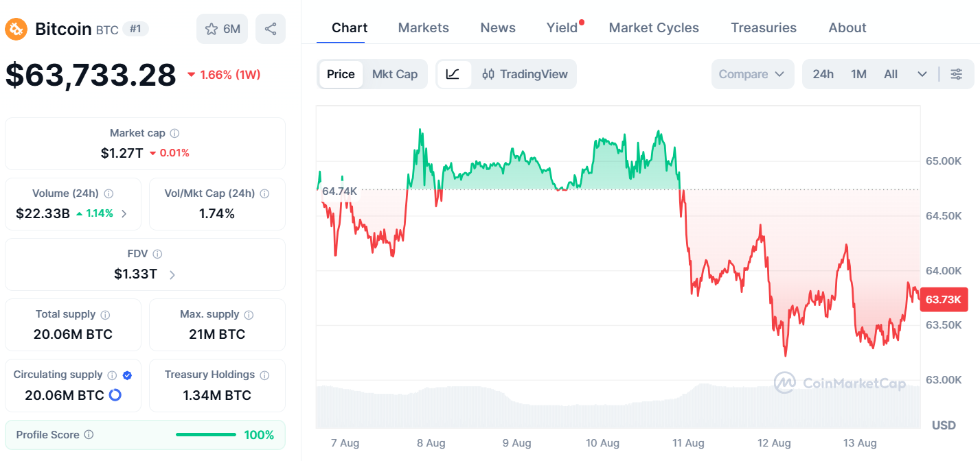Switch to the Market Cycles tab
The image size is (980, 461).
click(x=654, y=27)
